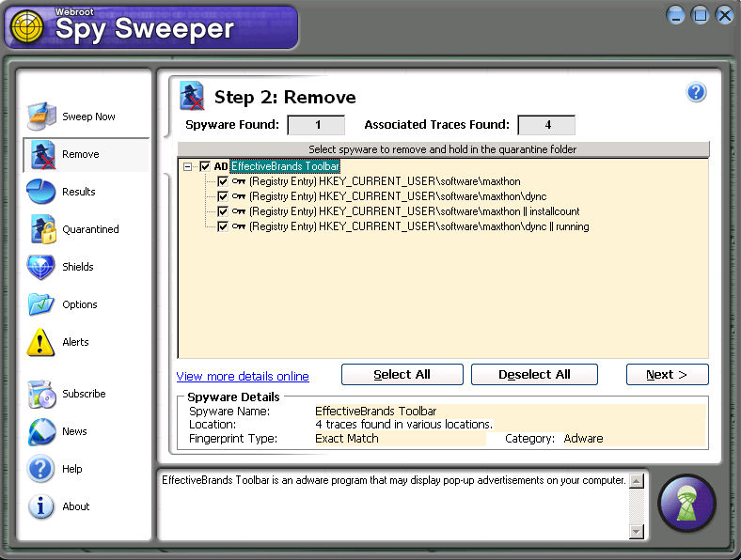Click the Select All button
The width and height of the screenshot is (741, 560).
[x=402, y=375]
